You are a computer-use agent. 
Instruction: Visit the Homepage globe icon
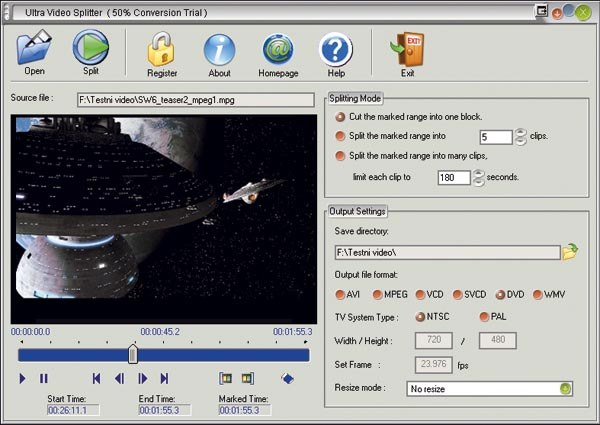(x=278, y=50)
